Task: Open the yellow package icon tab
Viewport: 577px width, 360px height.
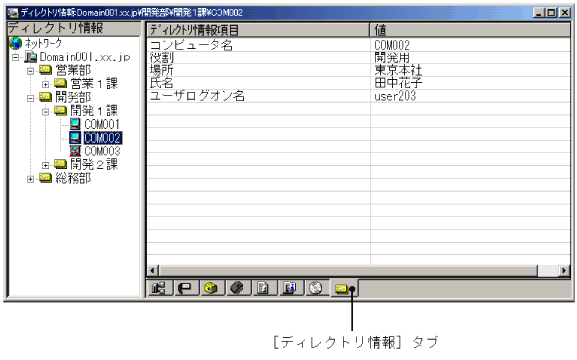Action: pyautogui.click(x=211, y=287)
